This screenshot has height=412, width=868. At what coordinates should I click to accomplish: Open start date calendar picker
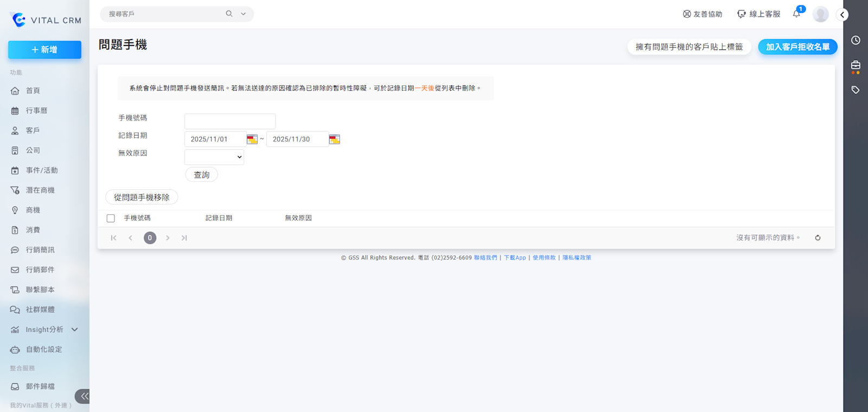point(252,140)
